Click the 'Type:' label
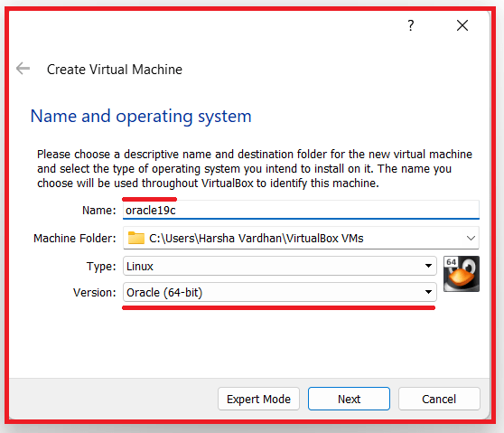 coord(101,267)
